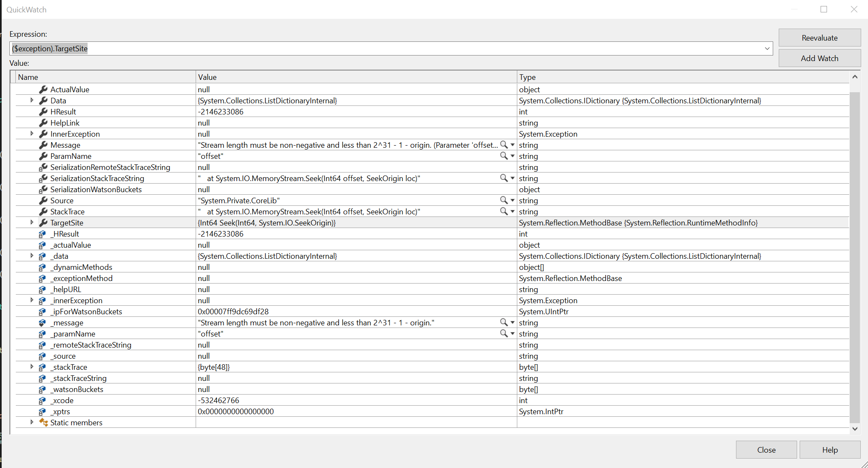The image size is (868, 468).
Task: Click the magnifier icon on the StackTrace row
Action: pyautogui.click(x=503, y=211)
